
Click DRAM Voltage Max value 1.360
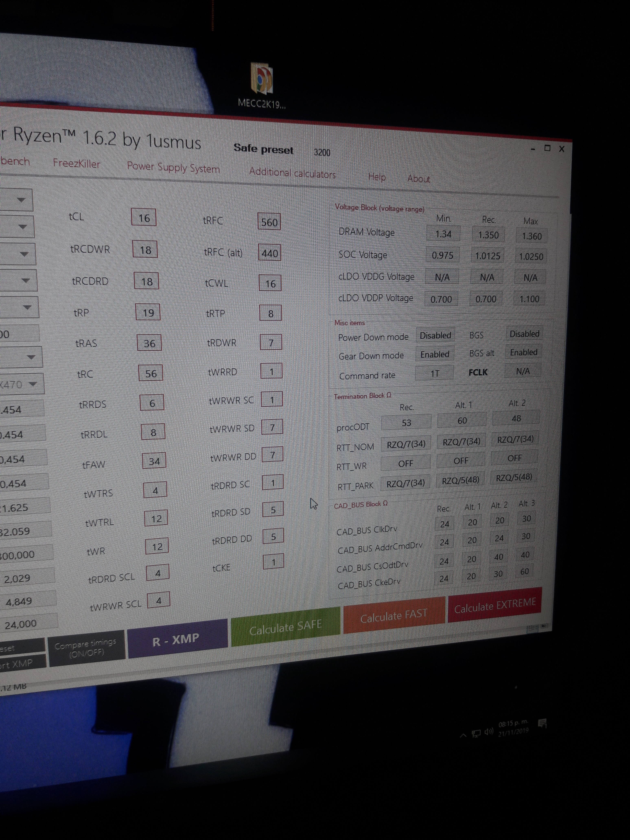(532, 236)
